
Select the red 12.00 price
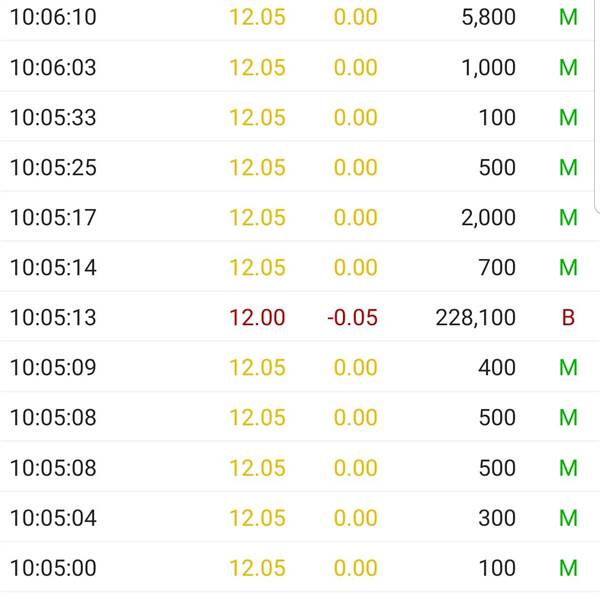(x=257, y=318)
